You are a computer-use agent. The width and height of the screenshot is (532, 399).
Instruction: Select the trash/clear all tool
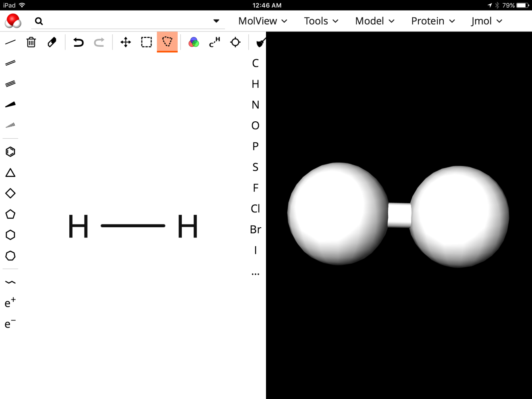click(31, 42)
